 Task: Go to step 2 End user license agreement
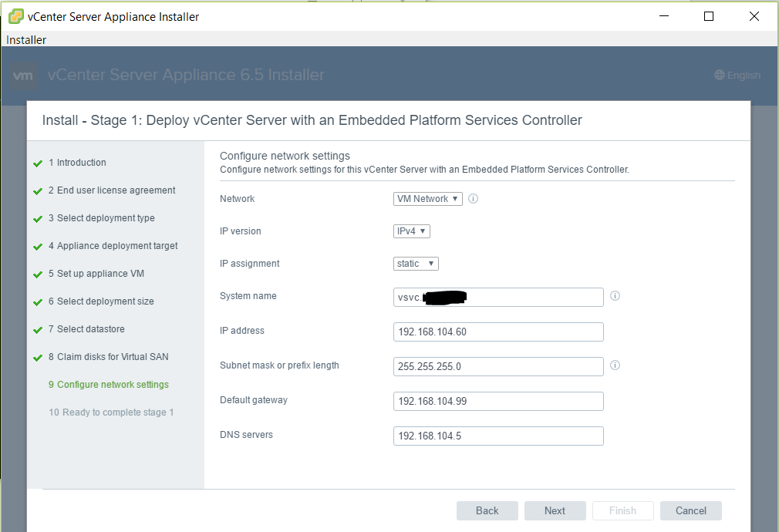pos(112,190)
